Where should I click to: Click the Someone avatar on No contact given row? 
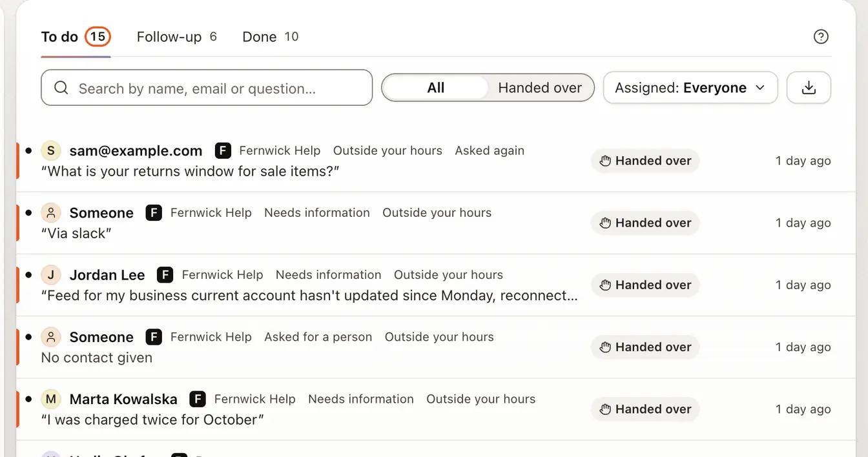51,337
